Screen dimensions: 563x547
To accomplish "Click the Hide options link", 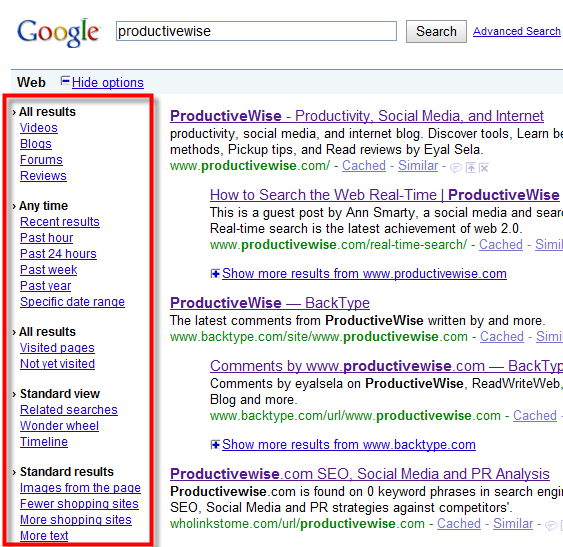I will tap(108, 83).
